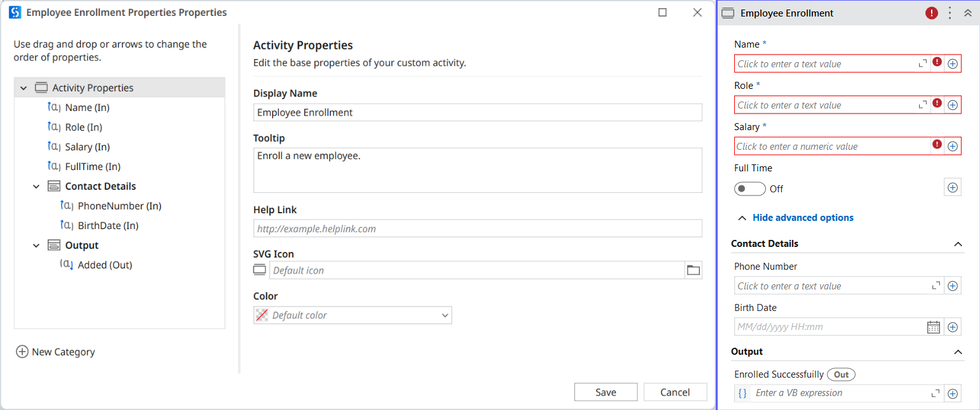Click the plus icon beside the Name field
This screenshot has width=980, height=410.
coord(952,63)
